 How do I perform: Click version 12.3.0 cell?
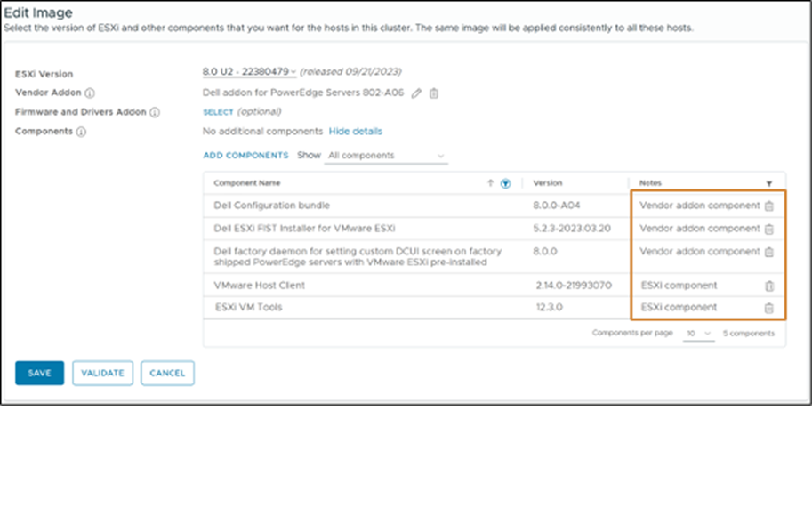[x=549, y=307]
